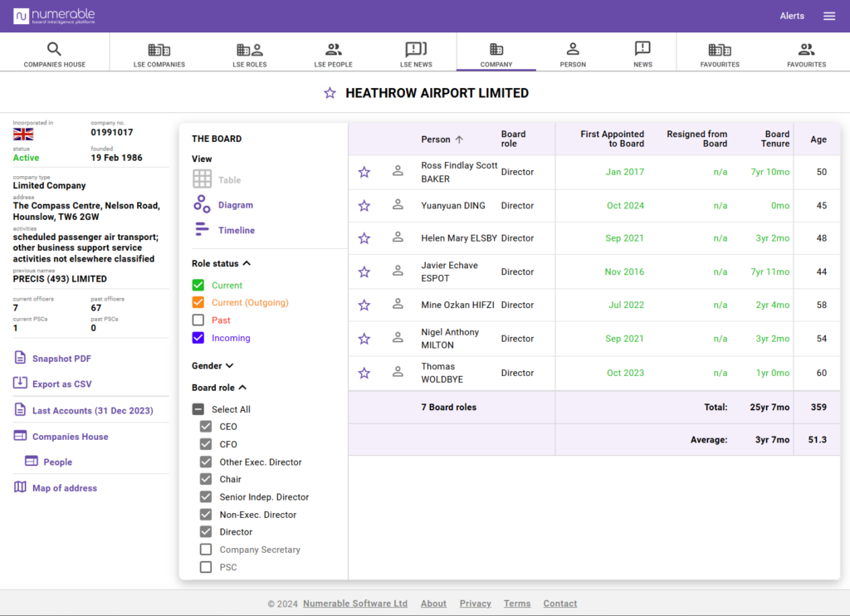850x616 pixels.
Task: Star Yuanyuan DING row
Action: point(364,206)
